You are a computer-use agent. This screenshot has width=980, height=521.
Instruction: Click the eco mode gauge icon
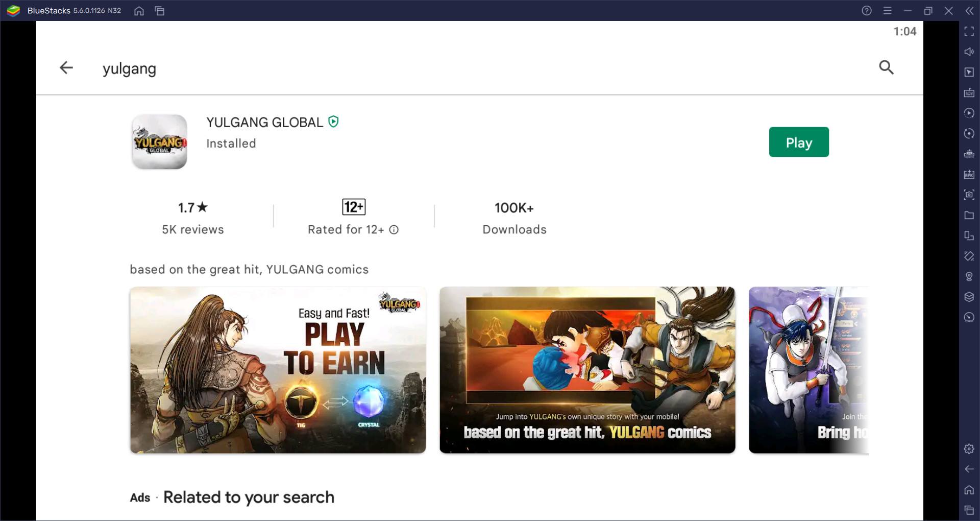(x=969, y=317)
